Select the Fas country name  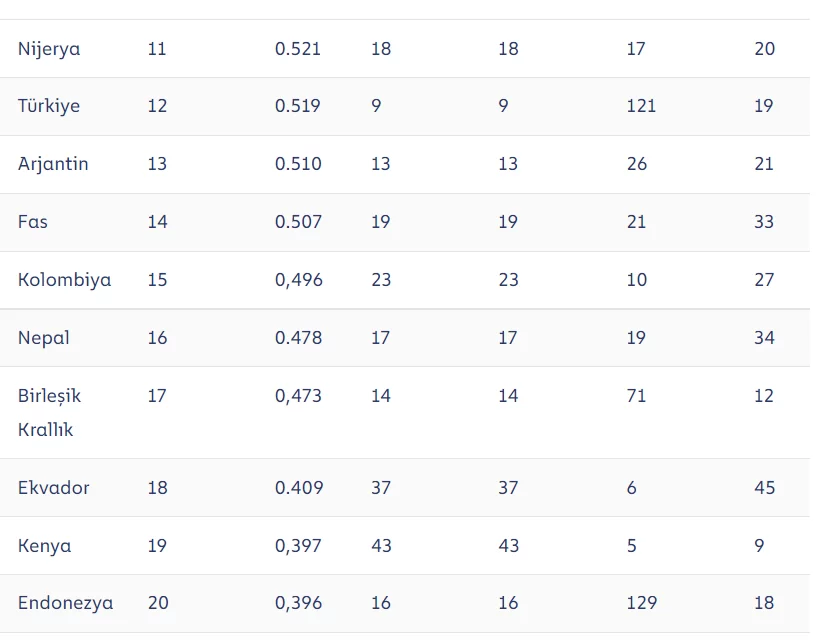click(33, 222)
